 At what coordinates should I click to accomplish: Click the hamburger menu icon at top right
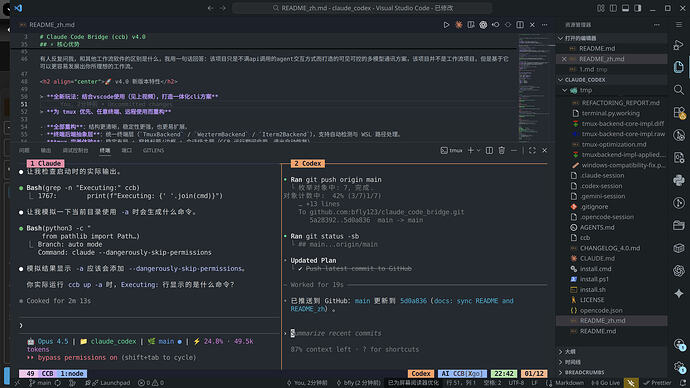679,25
